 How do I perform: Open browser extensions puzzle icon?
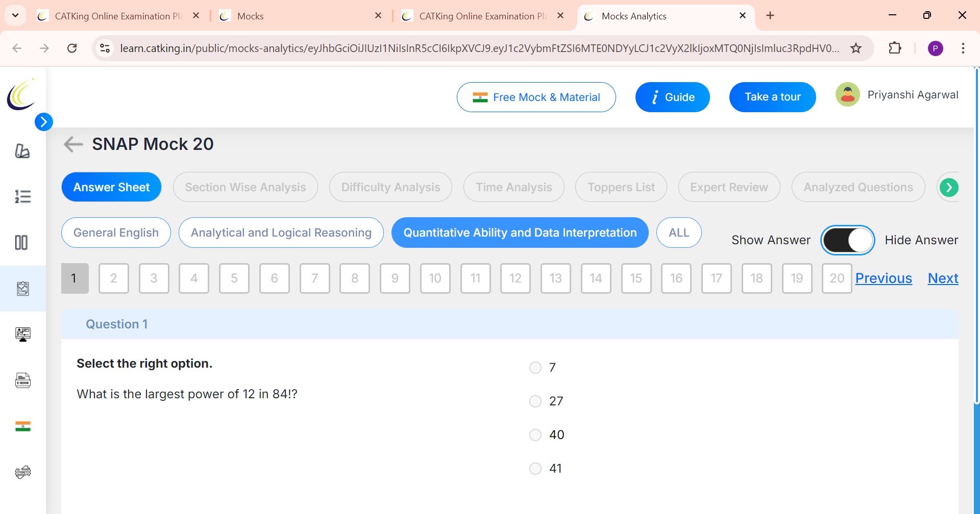[x=895, y=48]
